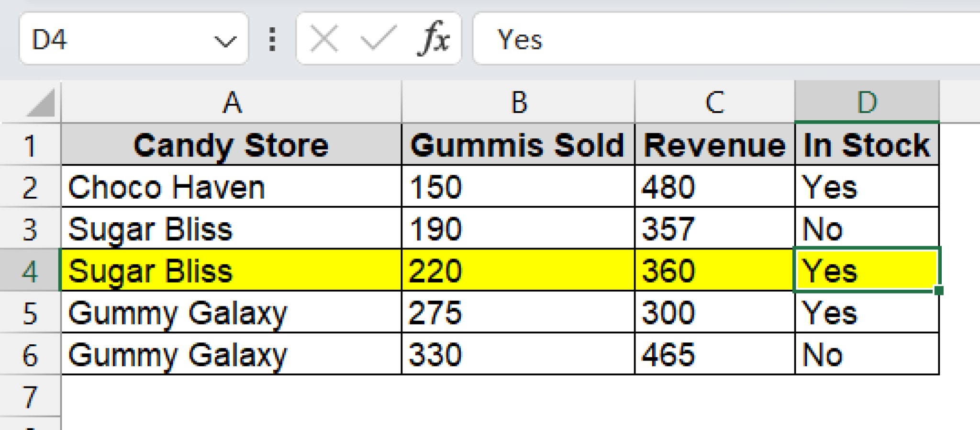Select column header D
The width and height of the screenshot is (980, 430).
[866, 101]
